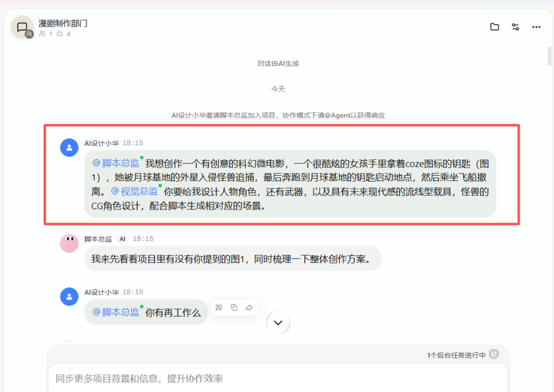Click the pink avatar of 脚本总监
This screenshot has height=392, width=554.
click(69, 243)
